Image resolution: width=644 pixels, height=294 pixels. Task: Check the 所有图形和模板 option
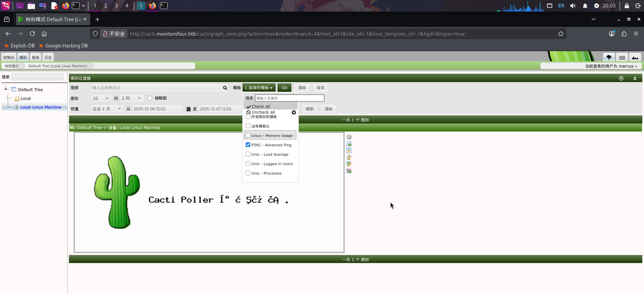click(248, 117)
